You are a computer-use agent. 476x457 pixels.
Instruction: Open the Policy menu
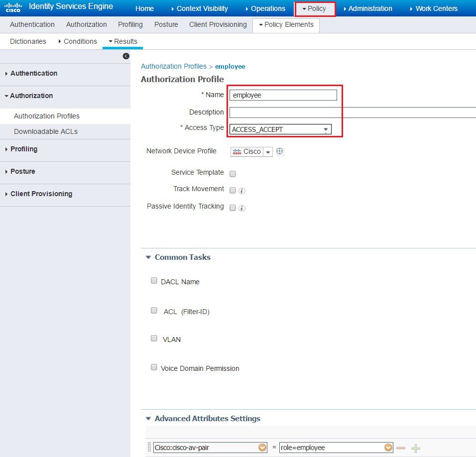[315, 9]
